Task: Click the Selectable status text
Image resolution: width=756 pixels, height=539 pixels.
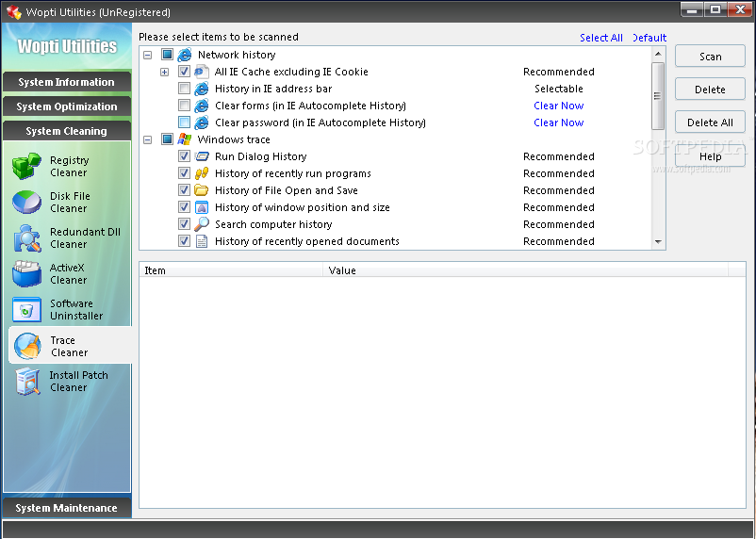Action: (559, 89)
